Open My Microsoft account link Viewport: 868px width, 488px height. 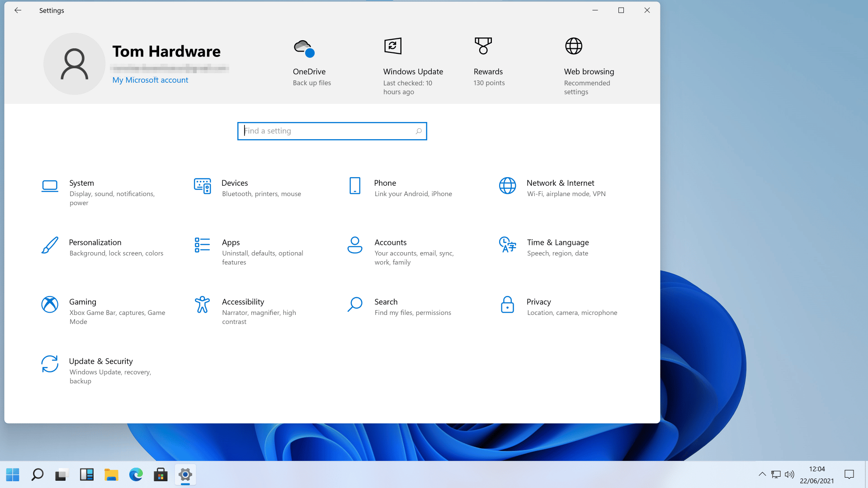tap(150, 80)
